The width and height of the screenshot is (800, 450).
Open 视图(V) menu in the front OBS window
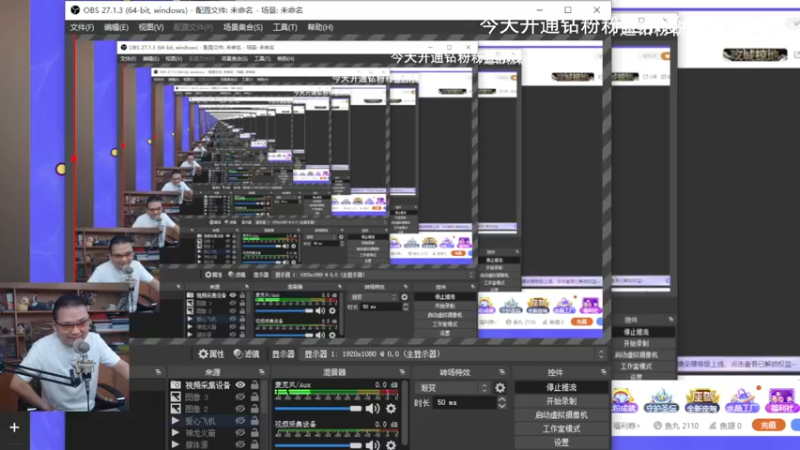[x=151, y=27]
